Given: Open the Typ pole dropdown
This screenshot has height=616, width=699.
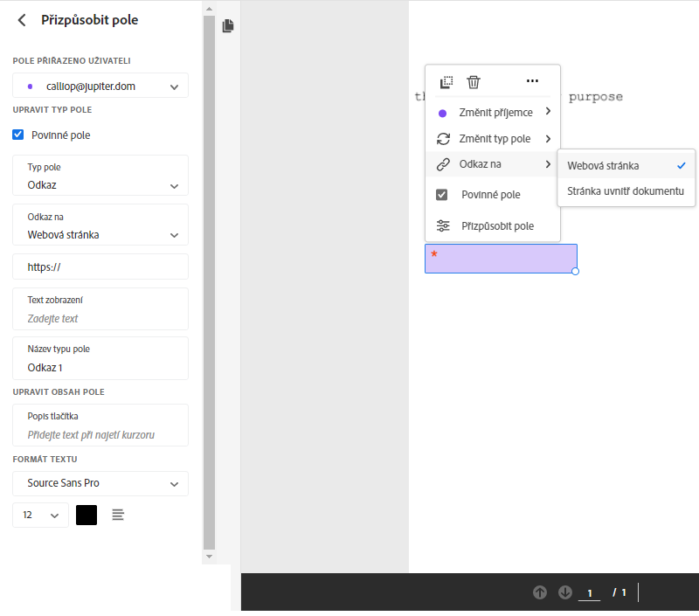Looking at the screenshot, I should tap(100, 176).
